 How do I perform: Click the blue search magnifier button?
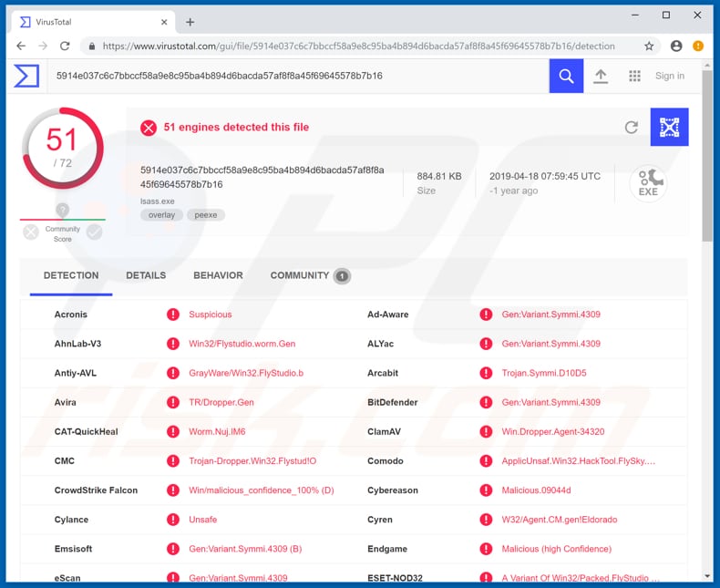coord(566,76)
